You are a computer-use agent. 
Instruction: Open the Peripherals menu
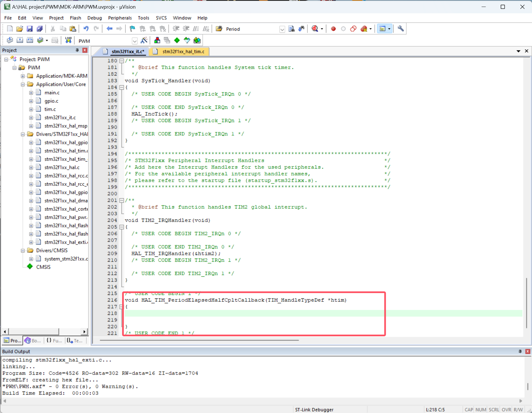coord(120,18)
